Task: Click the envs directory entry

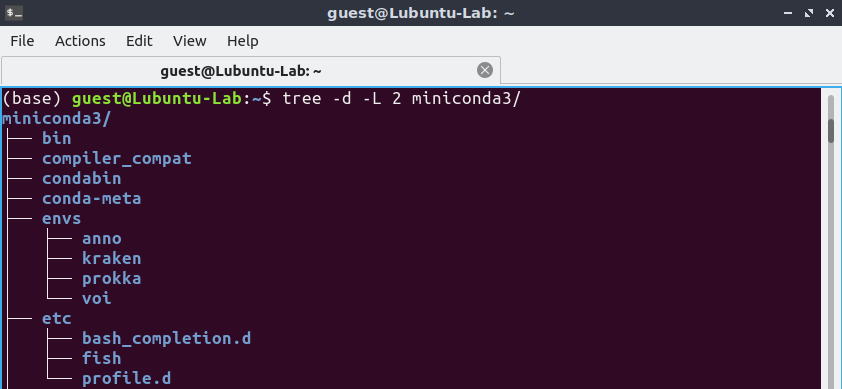Action: point(62,219)
